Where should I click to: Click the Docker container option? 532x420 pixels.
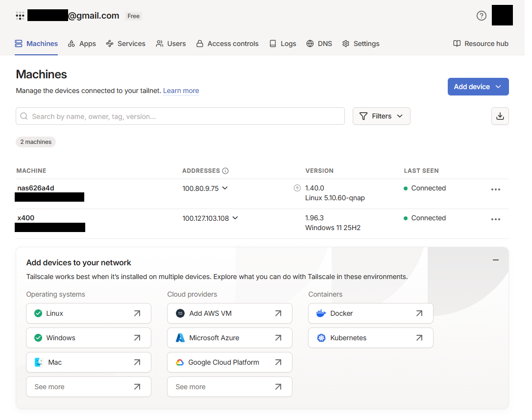coord(370,313)
